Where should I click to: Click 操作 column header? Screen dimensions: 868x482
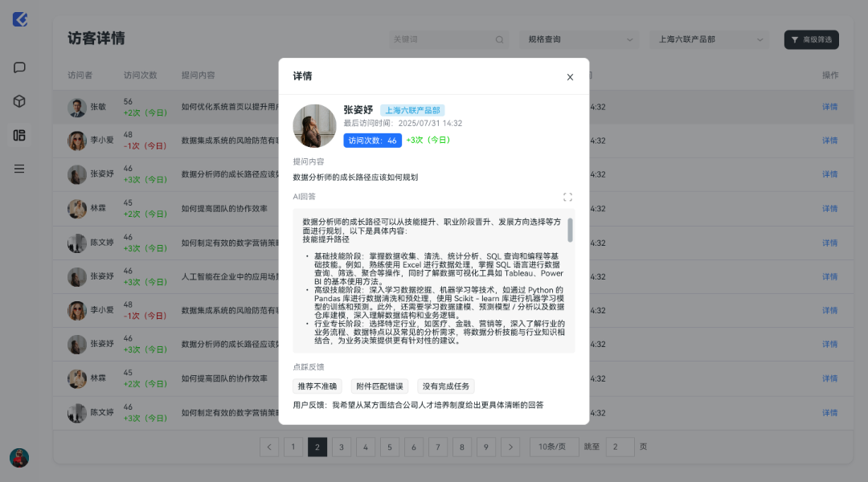829,76
